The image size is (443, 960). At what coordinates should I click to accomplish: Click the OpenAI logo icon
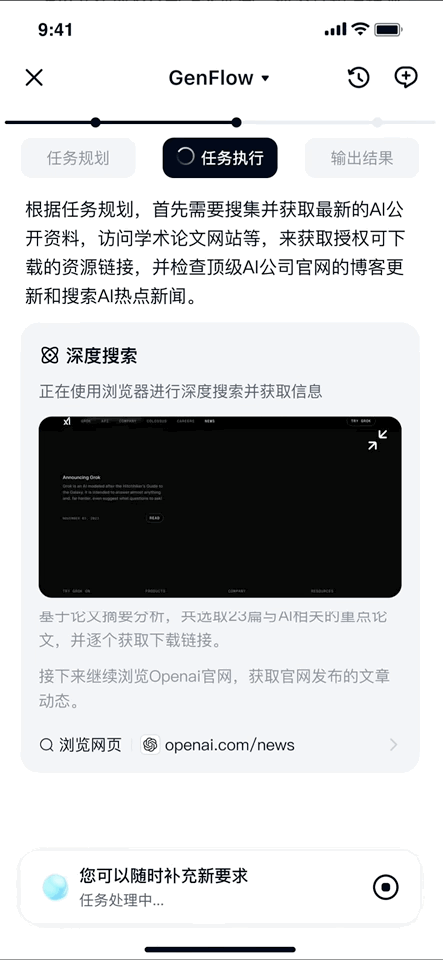pos(150,744)
